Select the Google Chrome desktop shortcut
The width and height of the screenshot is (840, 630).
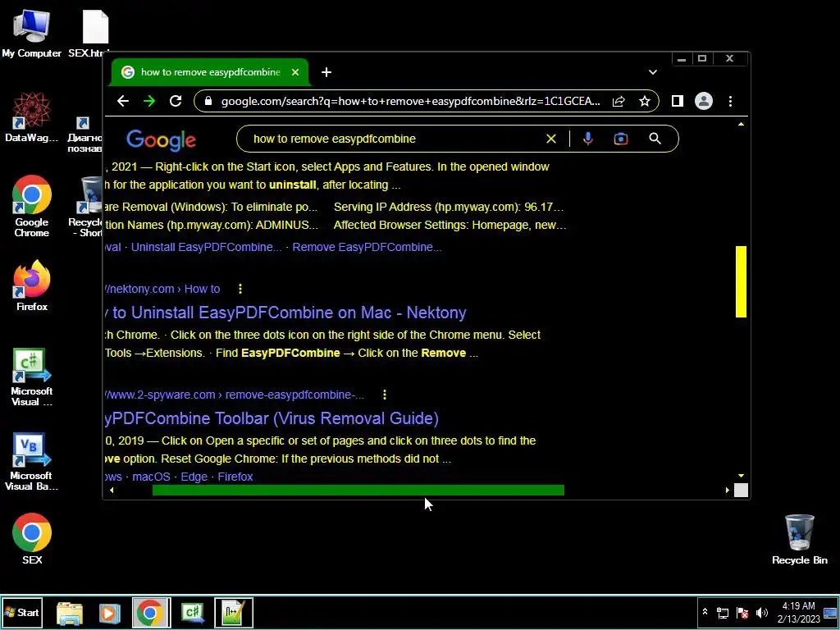click(32, 206)
